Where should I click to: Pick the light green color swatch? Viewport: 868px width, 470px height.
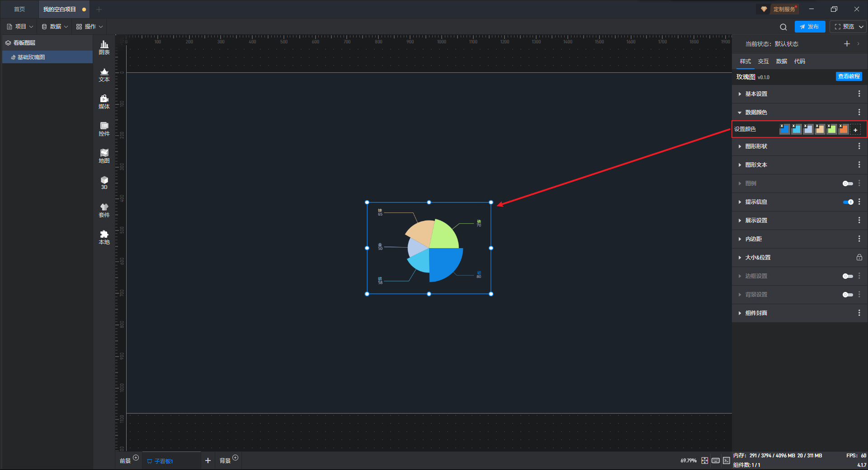(x=831, y=129)
